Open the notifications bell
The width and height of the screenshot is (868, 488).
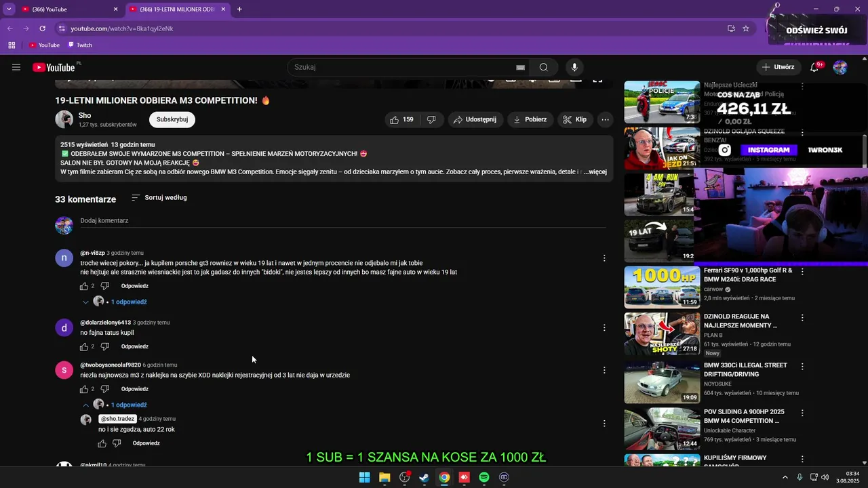(814, 67)
